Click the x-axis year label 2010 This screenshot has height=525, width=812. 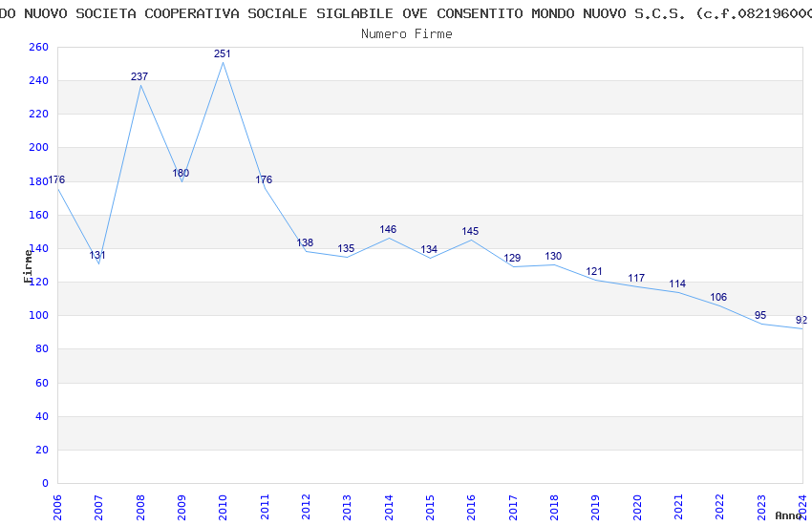click(x=223, y=508)
